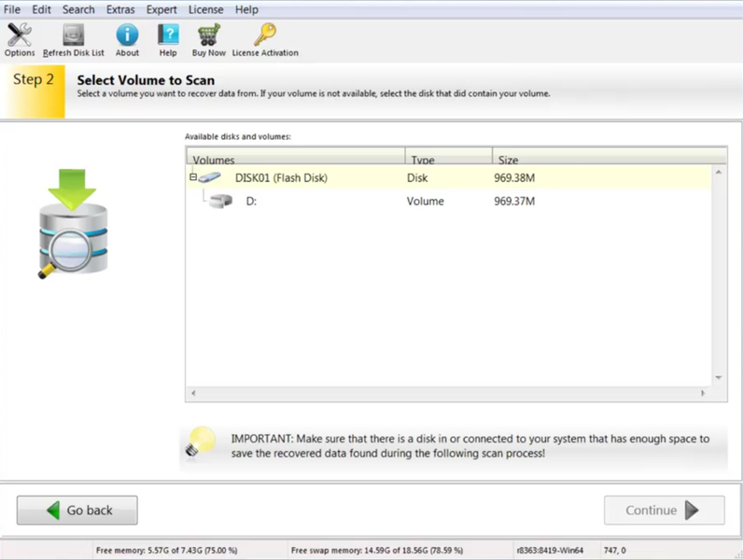Click the list's scroll down arrow
The height and width of the screenshot is (560, 743).
coord(719,378)
